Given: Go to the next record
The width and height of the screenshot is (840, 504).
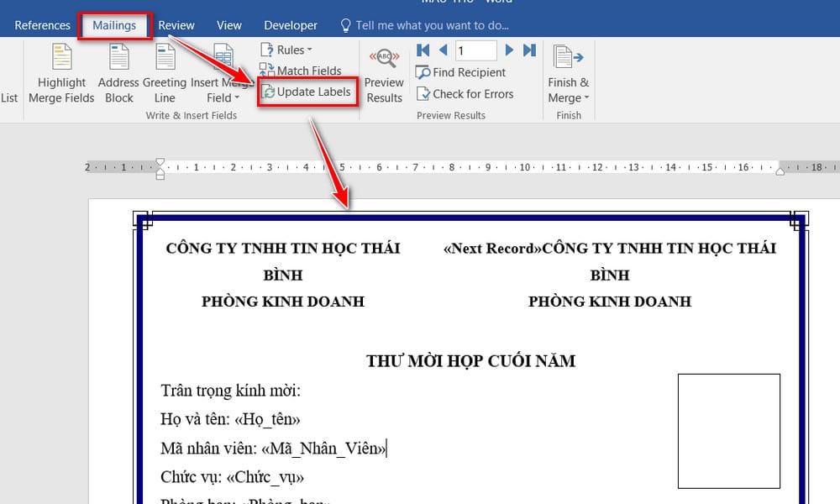Looking at the screenshot, I should tap(510, 50).
